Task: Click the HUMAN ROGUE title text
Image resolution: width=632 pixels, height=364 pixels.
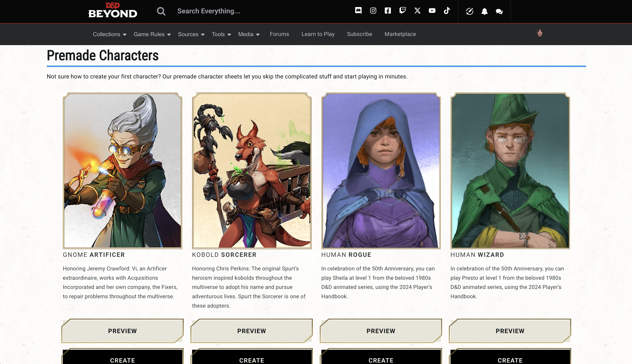Action: [346, 255]
